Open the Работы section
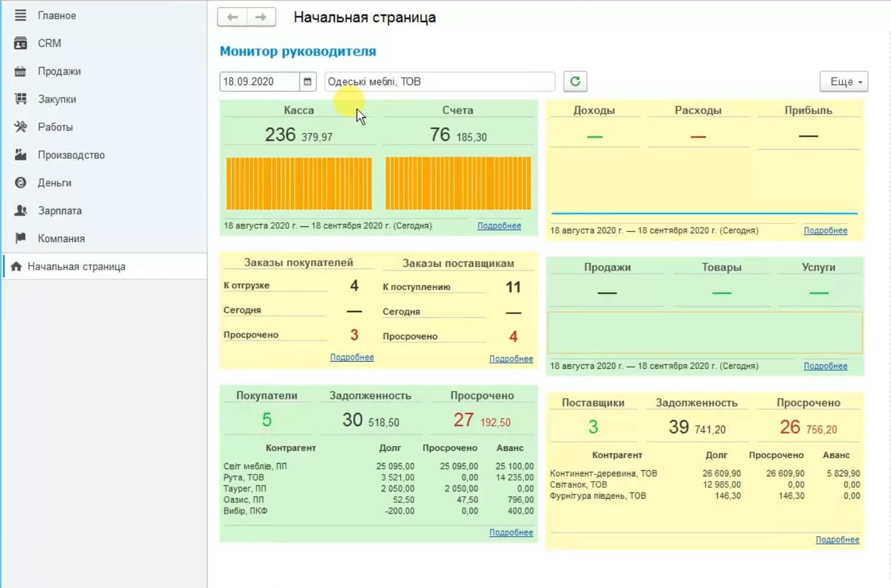This screenshot has height=588, width=891. [55, 127]
